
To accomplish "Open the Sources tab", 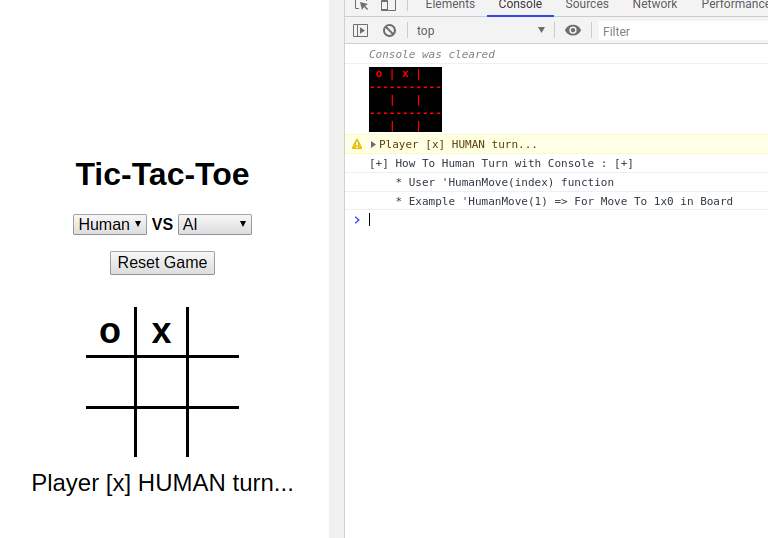I will click(587, 5).
